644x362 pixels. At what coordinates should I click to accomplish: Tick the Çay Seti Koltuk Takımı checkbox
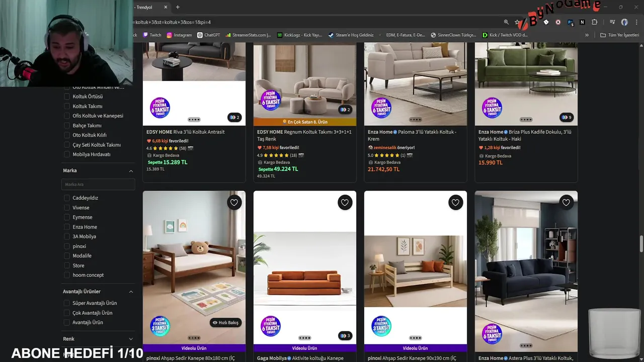click(x=67, y=145)
